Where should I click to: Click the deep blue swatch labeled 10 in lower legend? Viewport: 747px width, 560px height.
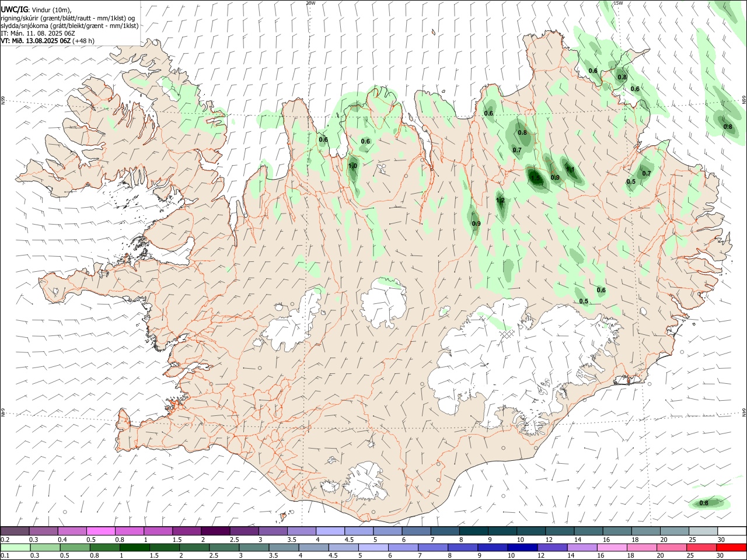pos(522,548)
